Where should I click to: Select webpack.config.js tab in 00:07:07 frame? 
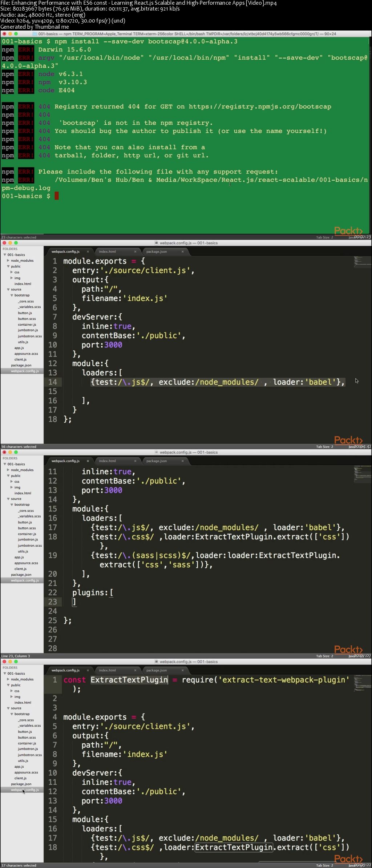(x=65, y=461)
